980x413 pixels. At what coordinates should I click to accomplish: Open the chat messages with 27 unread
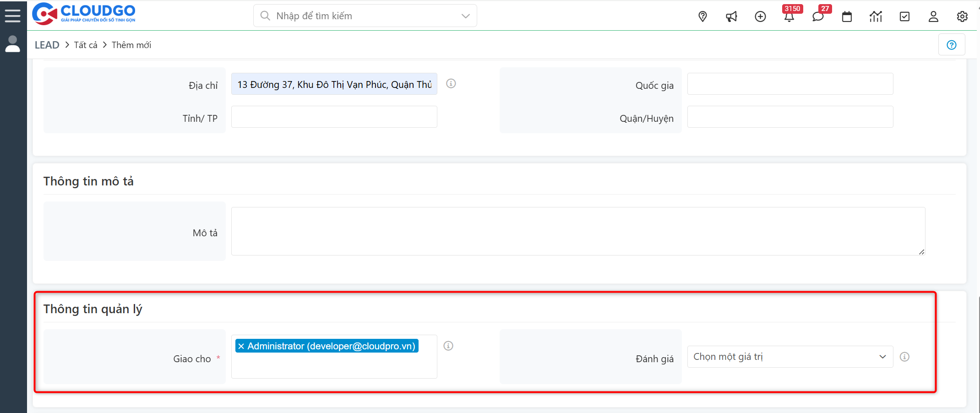pyautogui.click(x=818, y=16)
